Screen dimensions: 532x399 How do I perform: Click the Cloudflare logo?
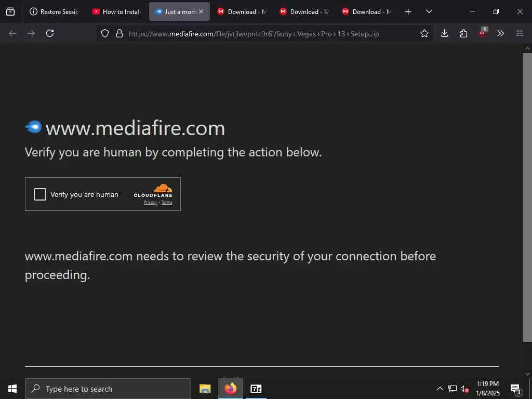(153, 191)
